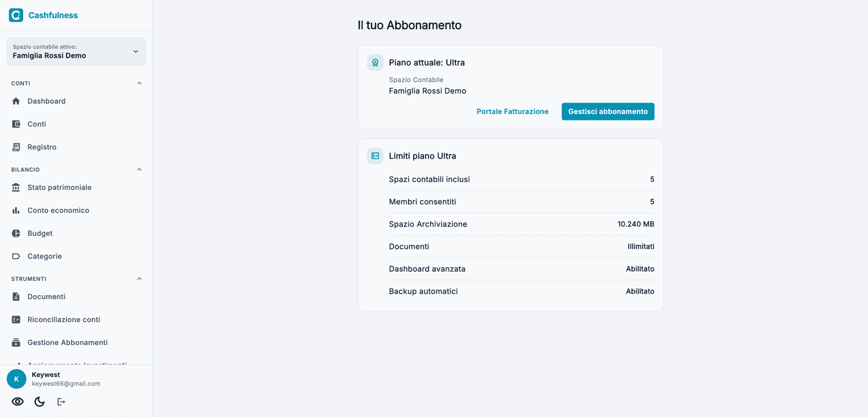The height and width of the screenshot is (417, 868).
Task: Open Stato patrimoniale bank icon
Action: coord(16,187)
